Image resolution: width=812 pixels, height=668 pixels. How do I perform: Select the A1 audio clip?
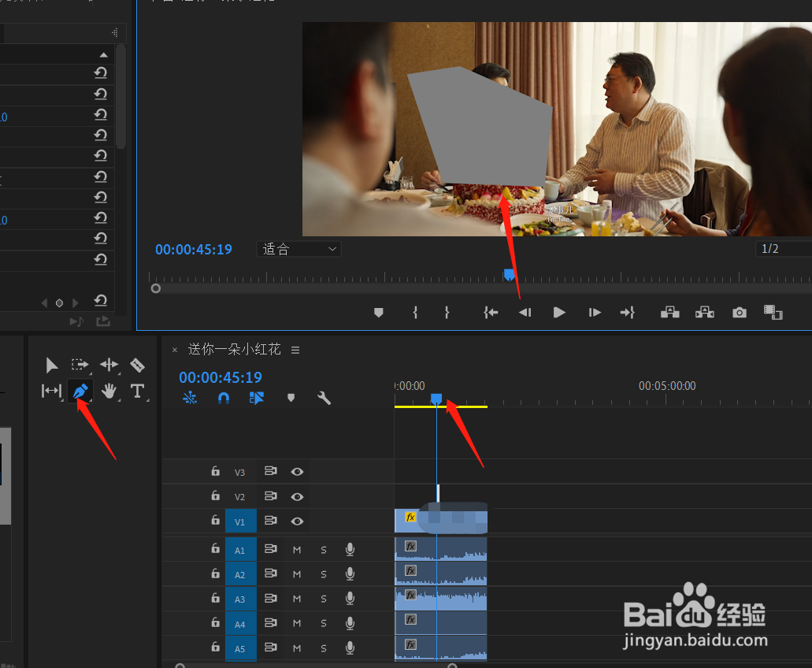441,549
